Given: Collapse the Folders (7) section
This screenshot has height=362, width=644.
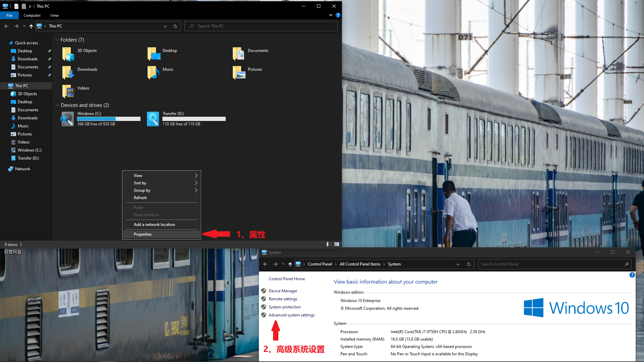Looking at the screenshot, I should (x=57, y=40).
